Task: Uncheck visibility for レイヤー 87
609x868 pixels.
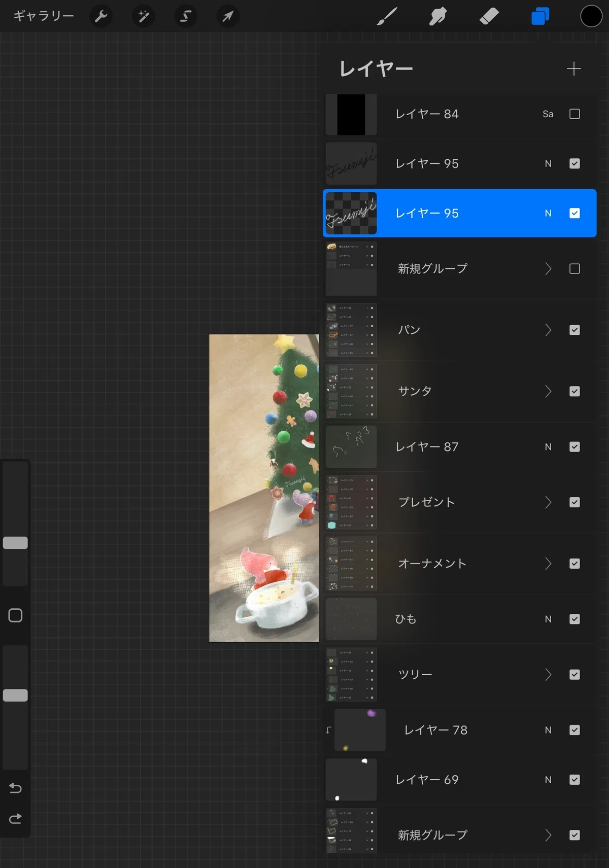Action: click(574, 447)
